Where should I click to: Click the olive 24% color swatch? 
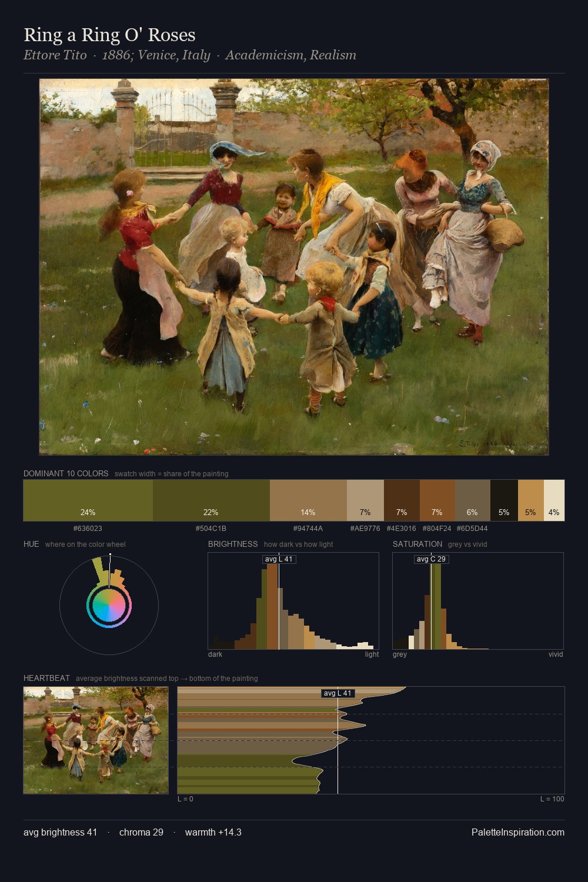pyautogui.click(x=88, y=500)
